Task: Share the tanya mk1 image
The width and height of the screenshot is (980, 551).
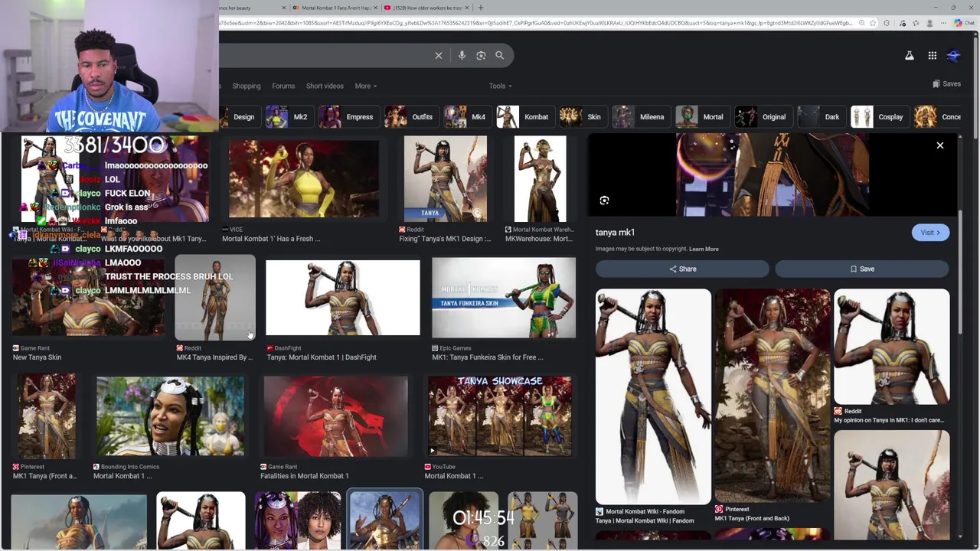Action: [x=682, y=269]
